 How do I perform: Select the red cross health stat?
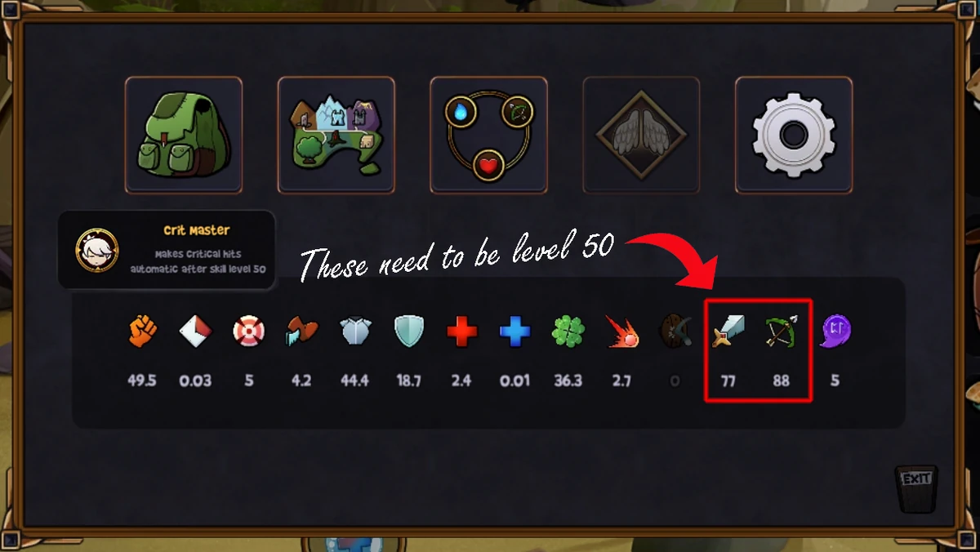[461, 332]
